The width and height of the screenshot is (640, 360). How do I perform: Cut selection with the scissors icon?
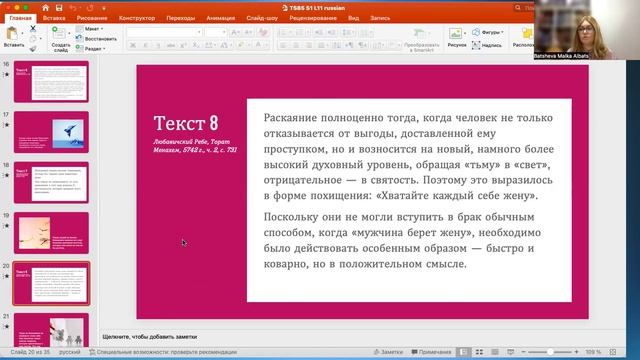point(33,29)
